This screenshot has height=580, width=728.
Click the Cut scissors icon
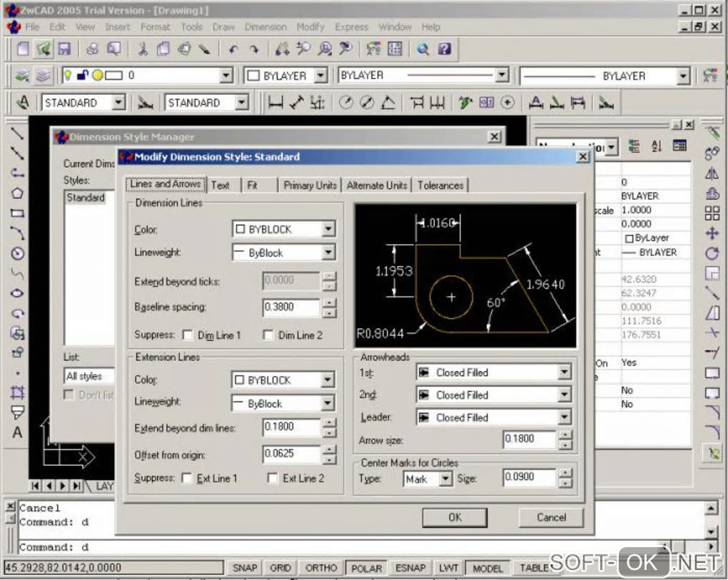(142, 49)
